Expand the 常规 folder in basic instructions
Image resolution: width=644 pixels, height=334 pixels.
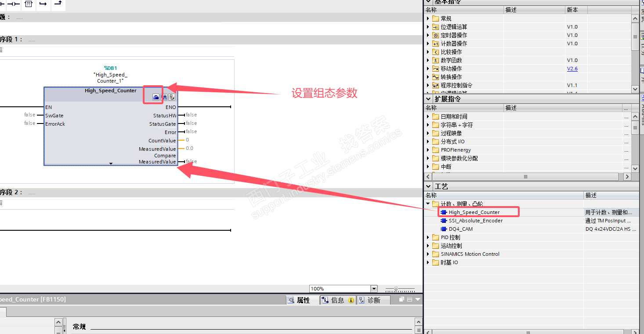tap(428, 18)
